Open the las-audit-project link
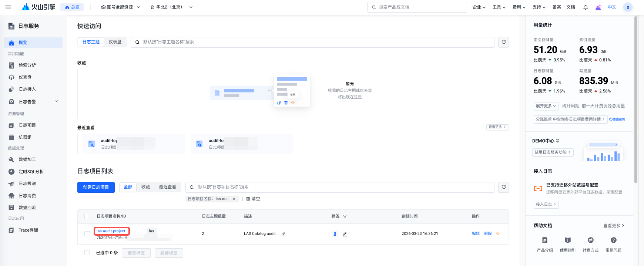Screen dimensions: 644x266 (111, 231)
